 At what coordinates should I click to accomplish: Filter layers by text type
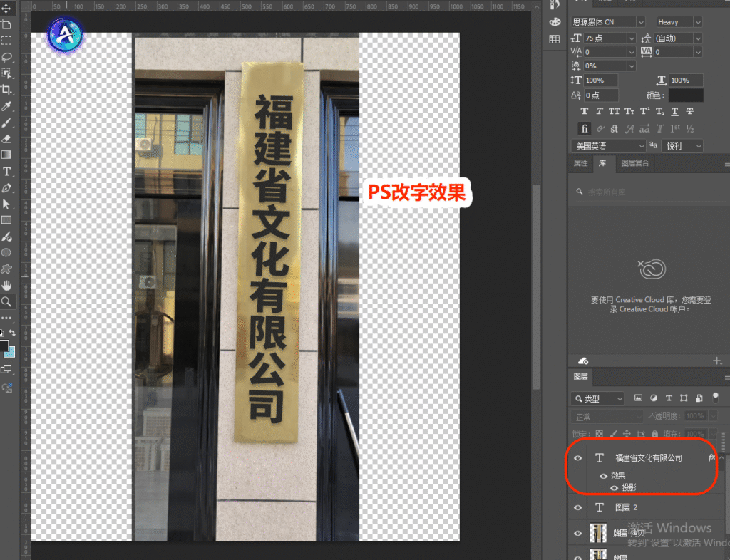(x=669, y=398)
